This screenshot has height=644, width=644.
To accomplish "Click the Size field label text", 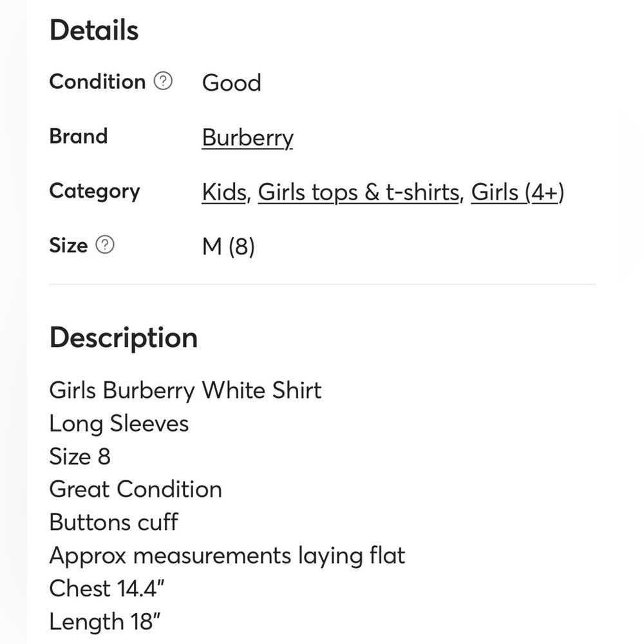I will [69, 245].
